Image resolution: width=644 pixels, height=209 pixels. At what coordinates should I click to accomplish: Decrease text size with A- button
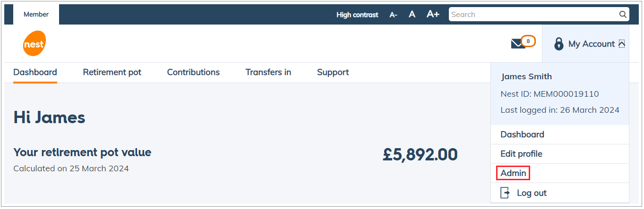(x=393, y=15)
